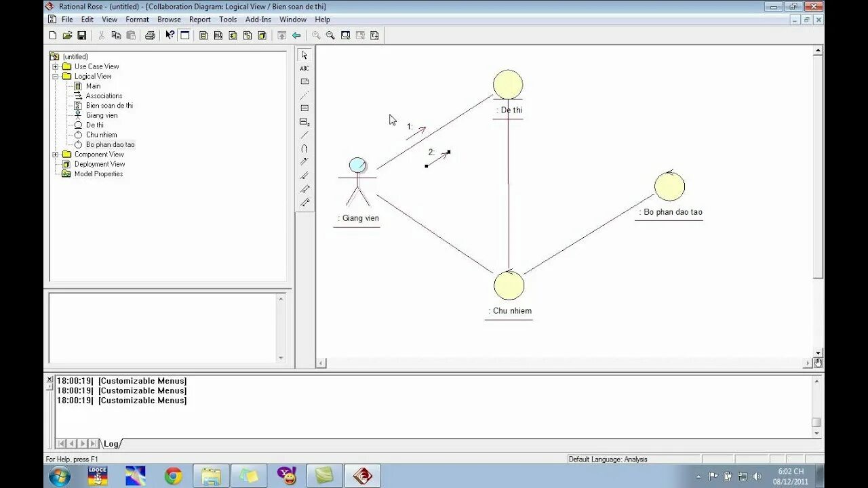Choose the Selection arrow tool

[x=304, y=55]
